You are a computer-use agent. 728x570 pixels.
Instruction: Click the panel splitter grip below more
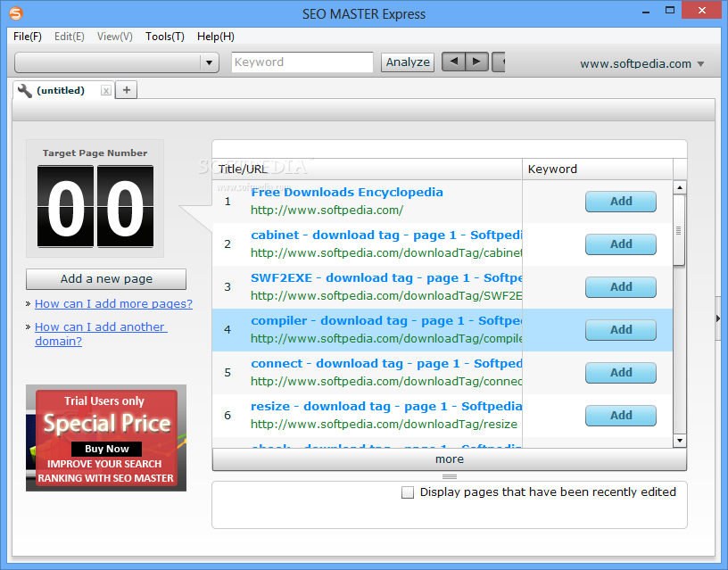tap(450, 476)
